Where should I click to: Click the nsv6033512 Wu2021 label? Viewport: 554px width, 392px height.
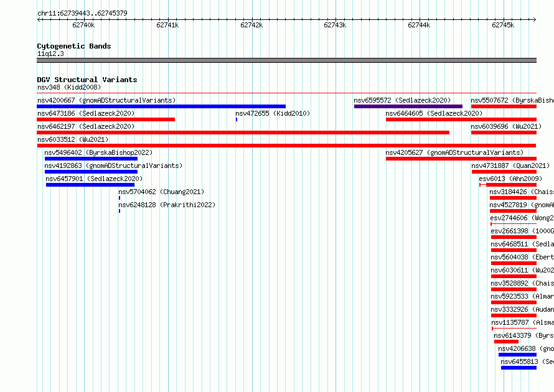point(73,139)
